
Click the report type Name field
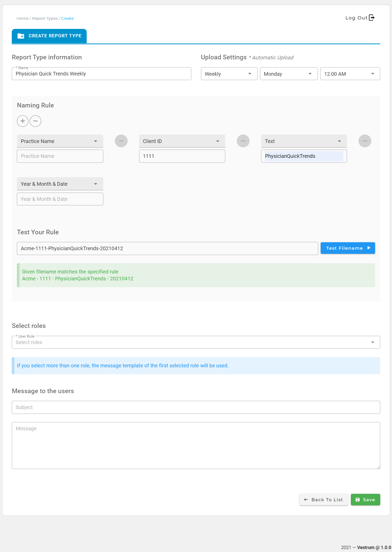point(102,74)
